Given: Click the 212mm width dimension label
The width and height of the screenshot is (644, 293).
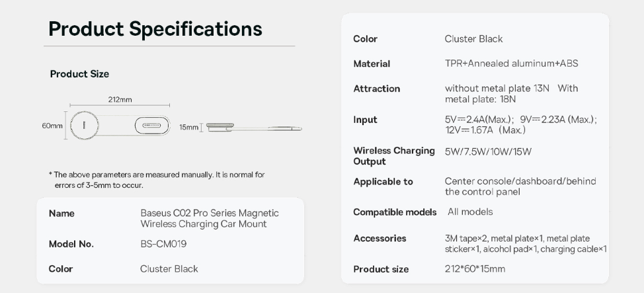Looking at the screenshot, I should coord(120,99).
